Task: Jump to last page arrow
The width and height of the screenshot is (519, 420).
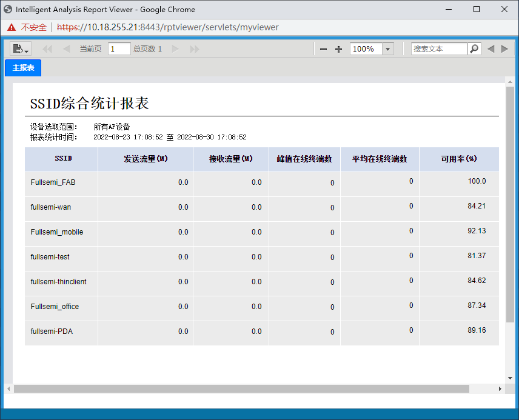Action: [195, 49]
